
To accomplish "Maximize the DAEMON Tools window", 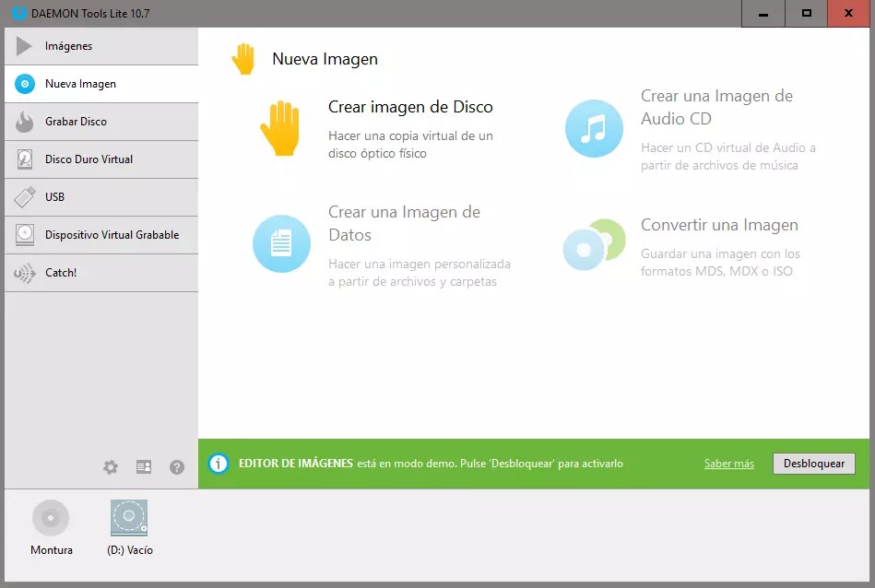I will 807,14.
